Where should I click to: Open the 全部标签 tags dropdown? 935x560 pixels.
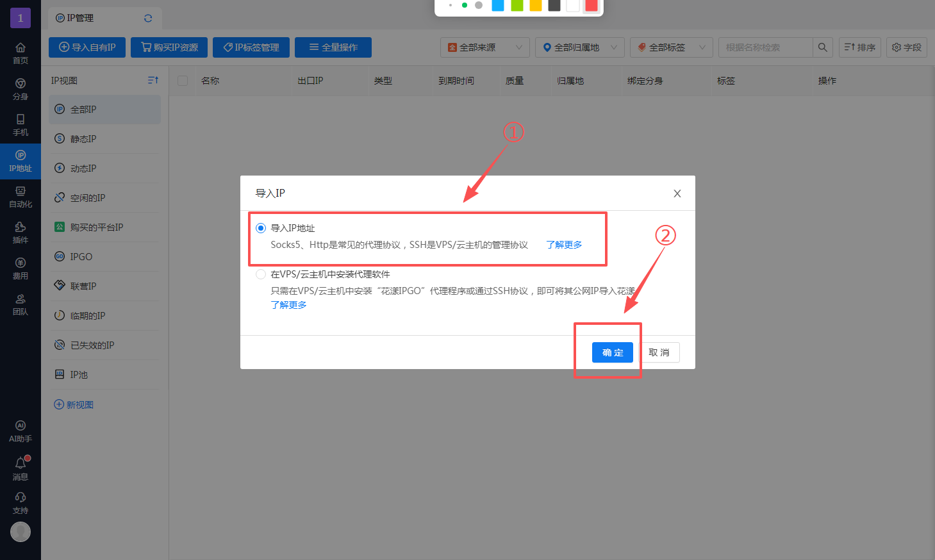pos(671,47)
